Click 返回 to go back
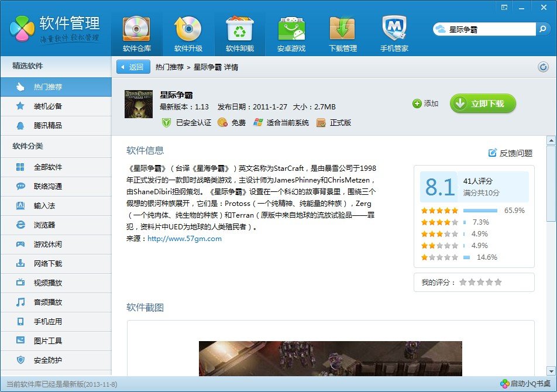This screenshot has width=557, height=392. coord(132,67)
